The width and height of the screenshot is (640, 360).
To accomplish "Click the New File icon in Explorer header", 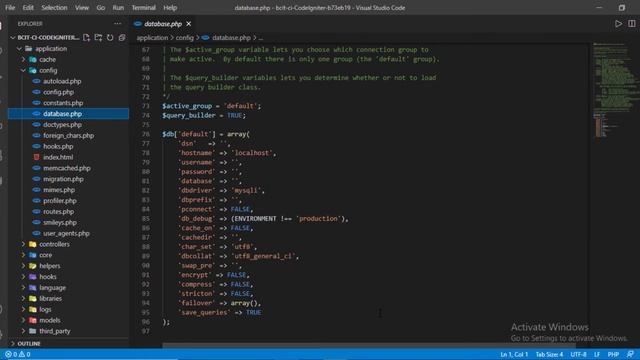I will tap(86, 38).
